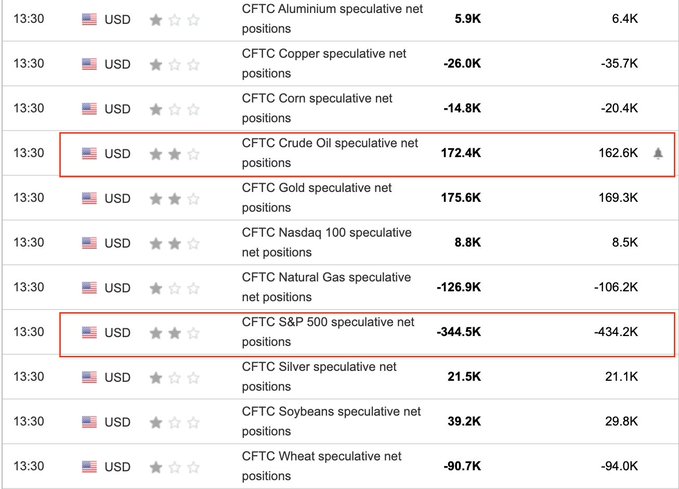679x489 pixels.
Task: Open CFTC Wheat speculative net positions event
Action: pyautogui.click(x=321, y=467)
